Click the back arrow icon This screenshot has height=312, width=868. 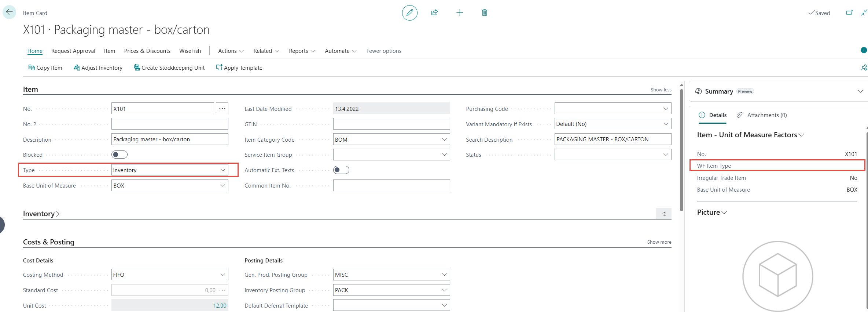[x=9, y=12]
